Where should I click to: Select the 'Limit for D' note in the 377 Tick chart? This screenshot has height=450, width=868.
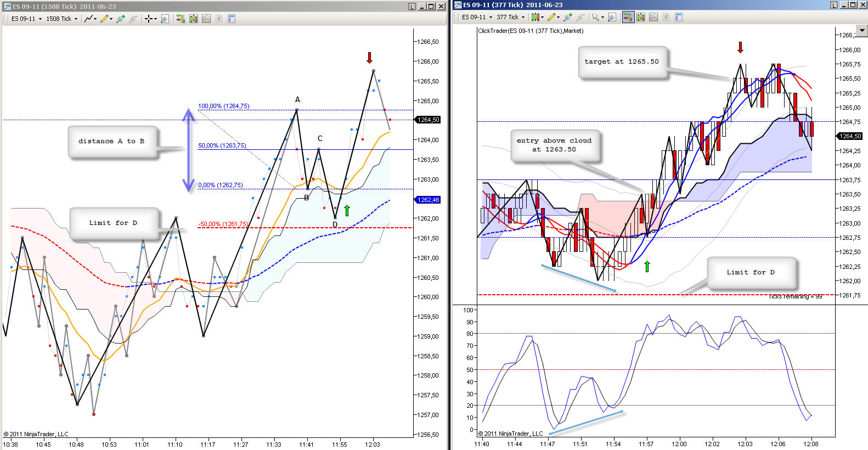click(x=751, y=273)
